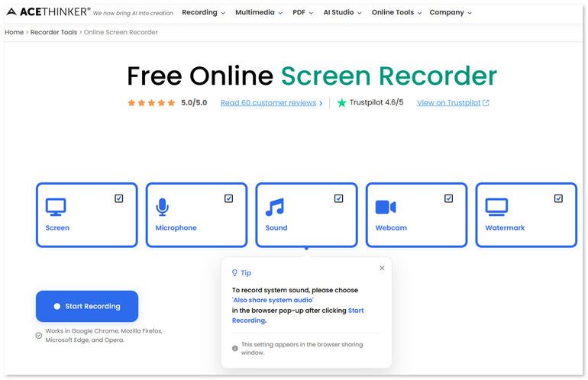
Task: Click the Sound card label
Action: tap(276, 227)
